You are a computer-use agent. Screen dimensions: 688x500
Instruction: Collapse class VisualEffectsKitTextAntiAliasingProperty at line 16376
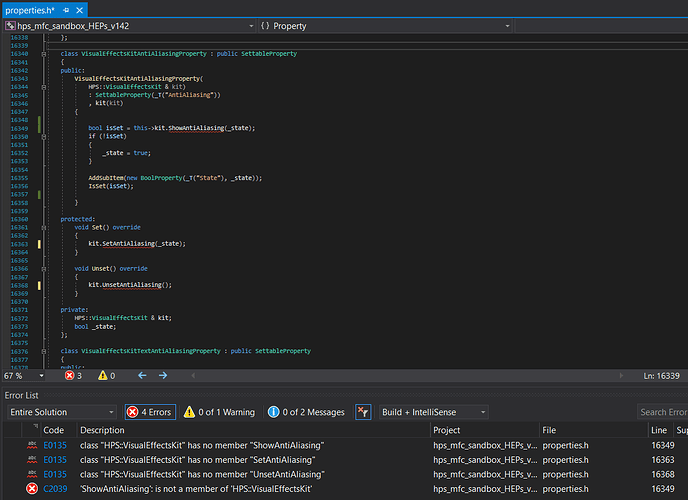point(43,351)
